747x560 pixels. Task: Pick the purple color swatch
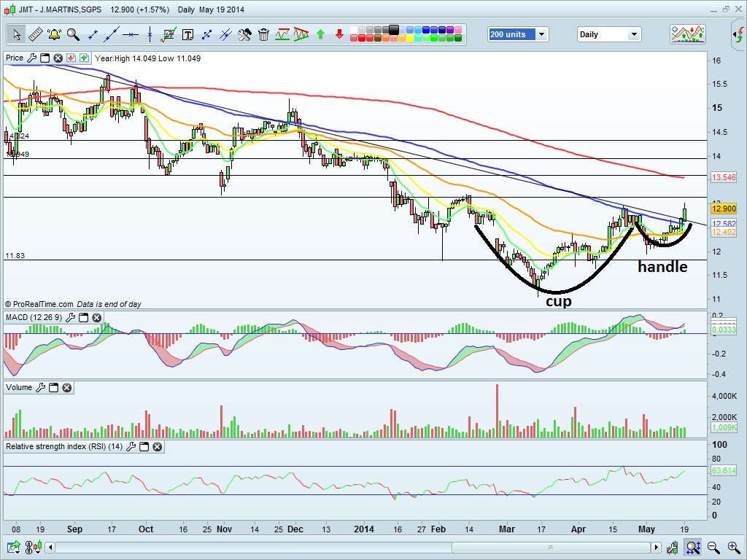point(450,30)
